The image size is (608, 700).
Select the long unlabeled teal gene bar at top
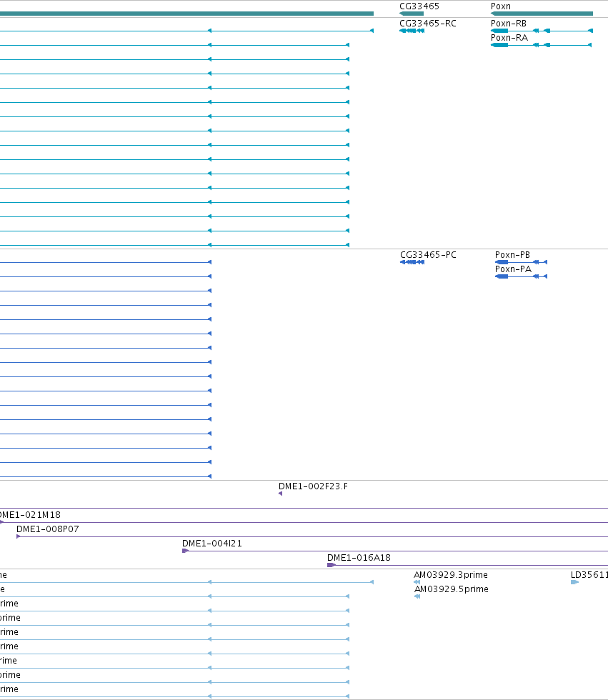tap(186, 14)
